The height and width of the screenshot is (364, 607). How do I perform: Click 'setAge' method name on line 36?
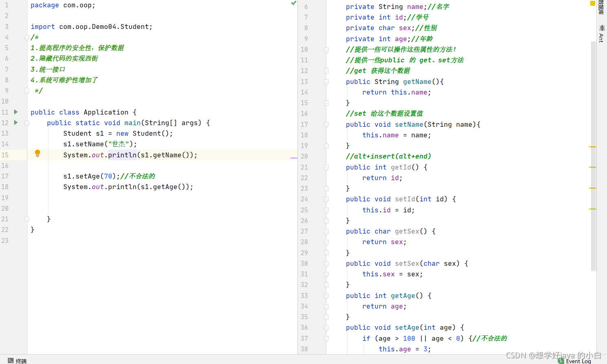tap(407, 328)
